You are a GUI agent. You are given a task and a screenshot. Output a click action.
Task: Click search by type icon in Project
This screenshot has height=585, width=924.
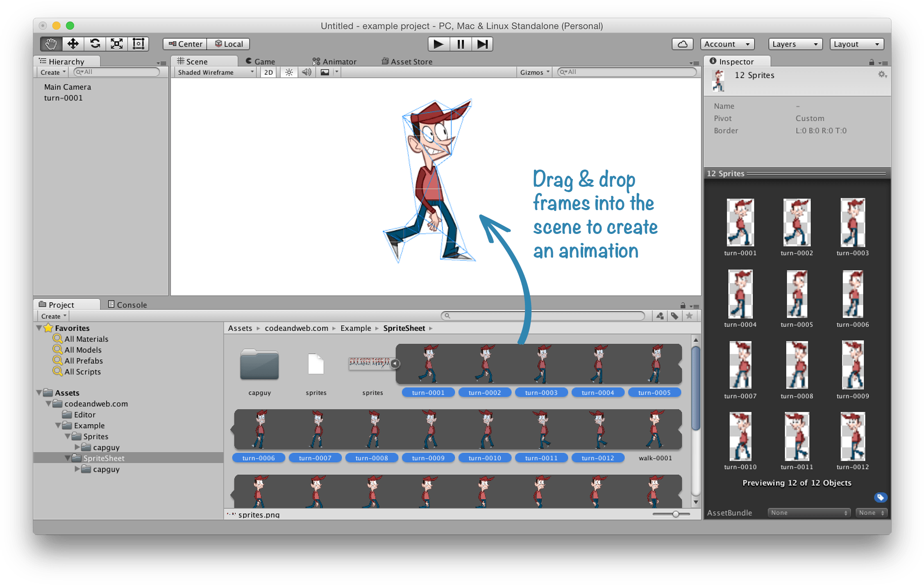pos(660,316)
